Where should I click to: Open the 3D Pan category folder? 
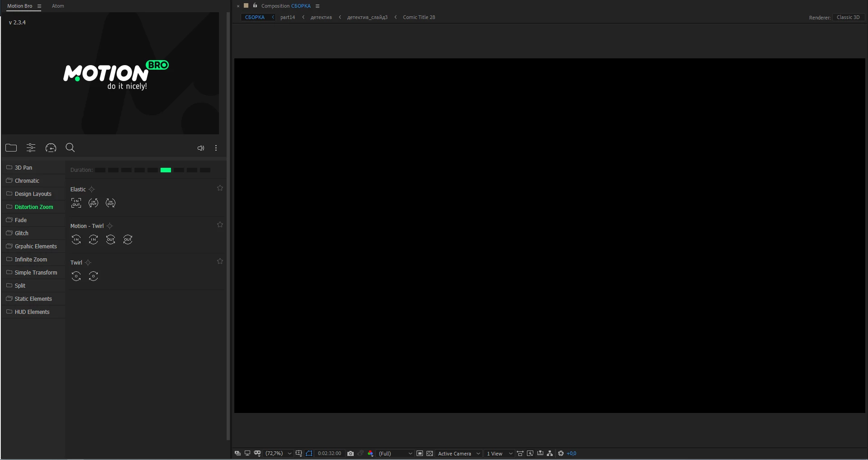[x=33, y=167]
